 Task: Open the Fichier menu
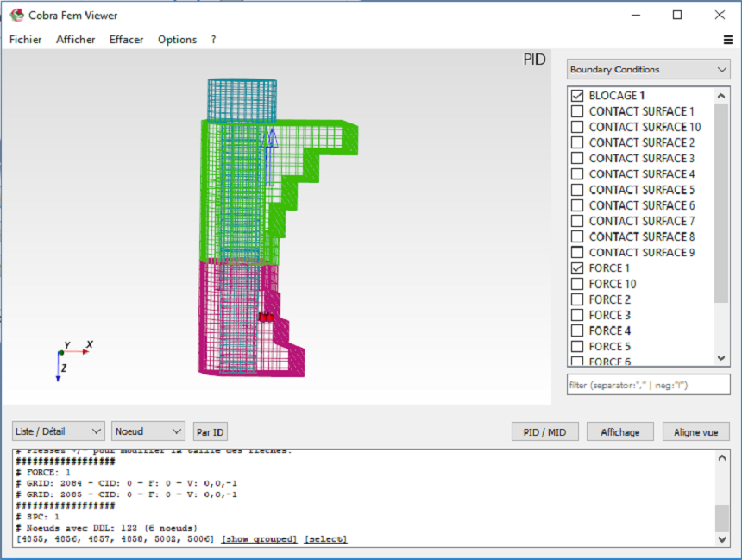pos(26,40)
